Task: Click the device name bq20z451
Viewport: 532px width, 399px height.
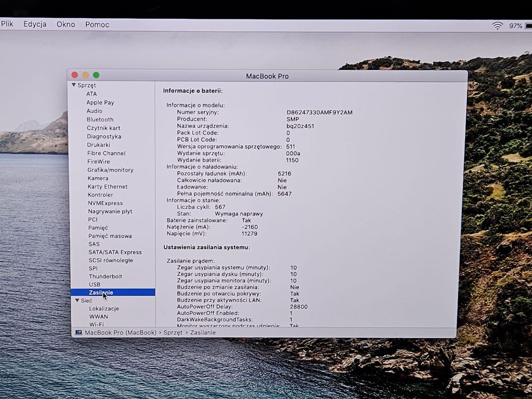Action: 300,126
